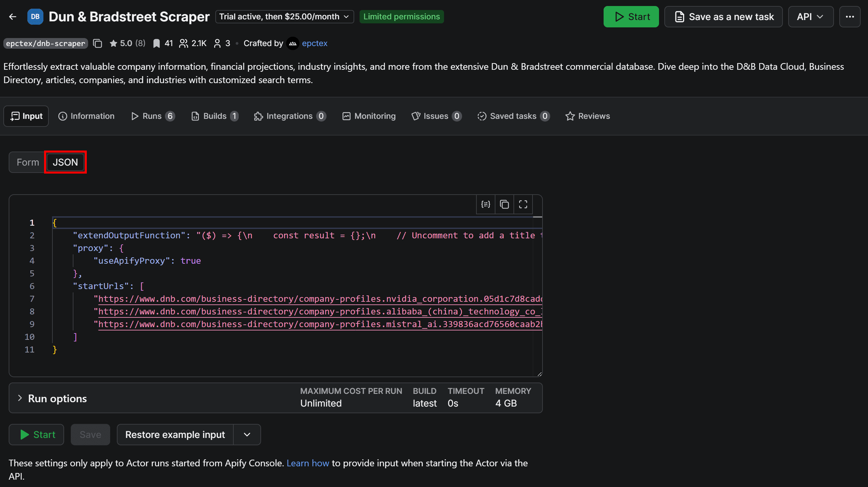
Task: Open the three-dot more actions menu
Action: tap(850, 16)
